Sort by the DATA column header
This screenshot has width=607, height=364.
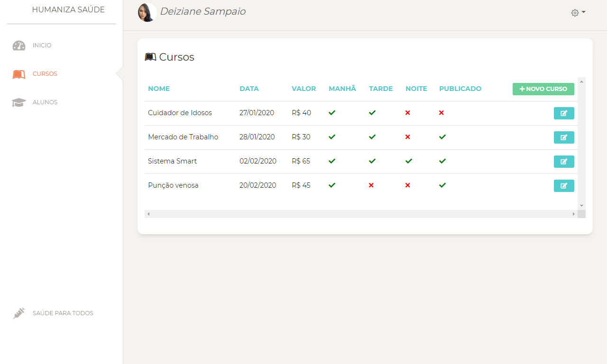249,89
